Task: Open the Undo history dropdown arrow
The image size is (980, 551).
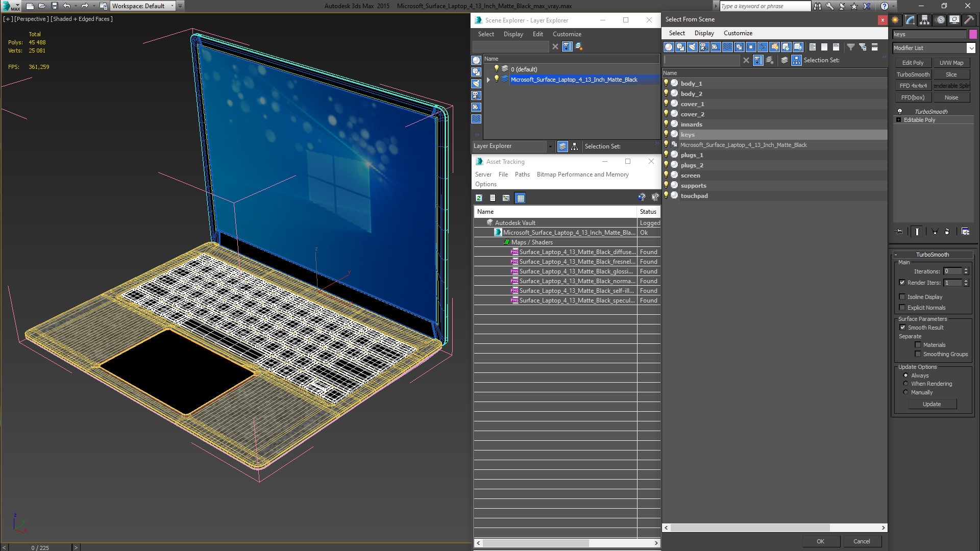Action: coord(75,6)
